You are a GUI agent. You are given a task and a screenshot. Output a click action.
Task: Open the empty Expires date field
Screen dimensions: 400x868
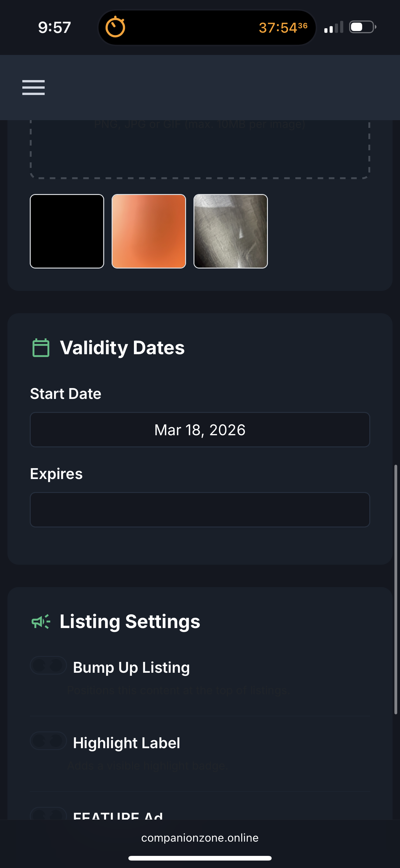tap(200, 509)
